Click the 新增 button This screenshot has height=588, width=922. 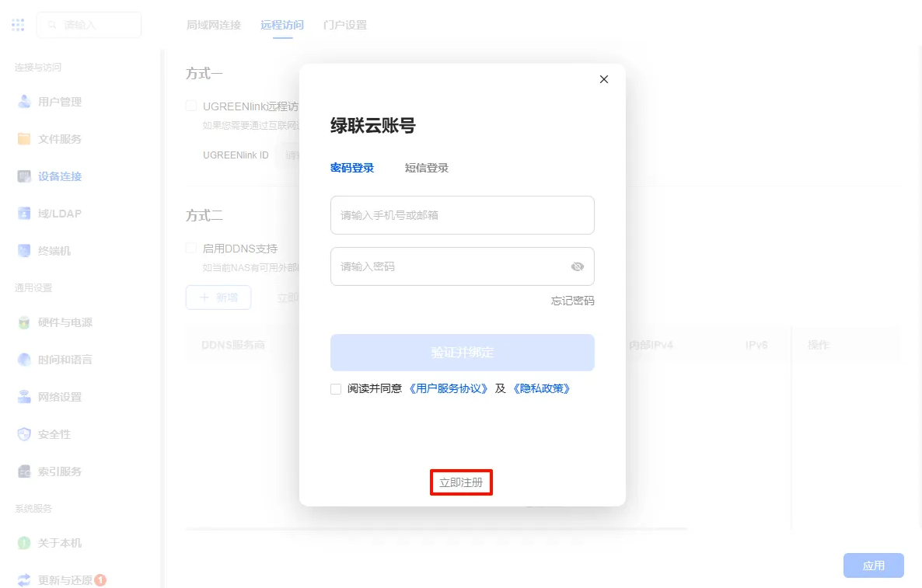tap(218, 297)
